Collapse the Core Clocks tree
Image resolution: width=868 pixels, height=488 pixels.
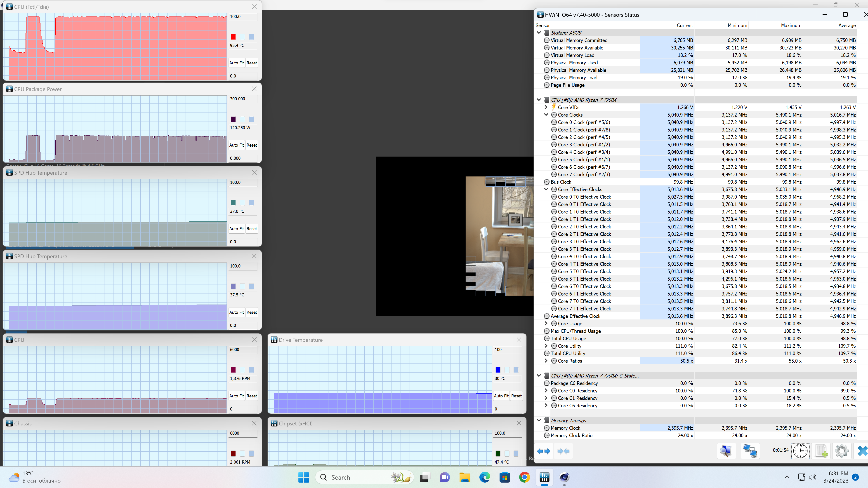pyautogui.click(x=546, y=115)
